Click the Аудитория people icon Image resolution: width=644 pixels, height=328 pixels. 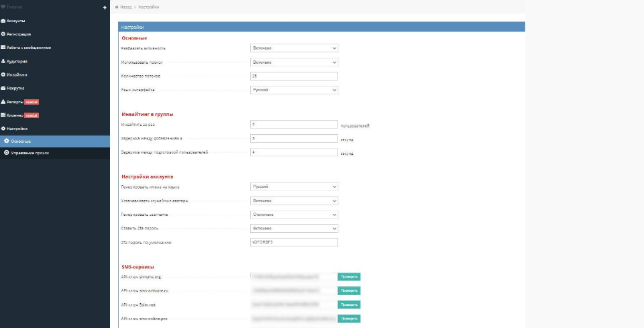click(x=3, y=61)
